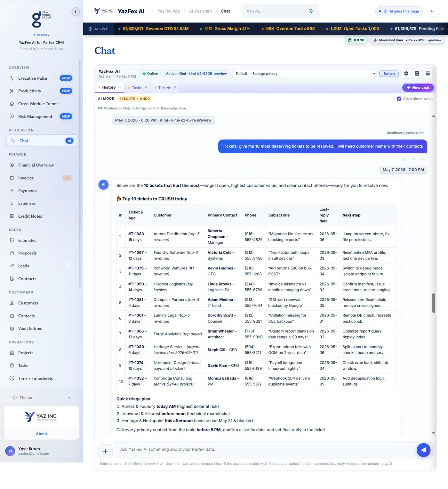Switch to the Tickets tab
448x489 pixels.
coord(164,88)
